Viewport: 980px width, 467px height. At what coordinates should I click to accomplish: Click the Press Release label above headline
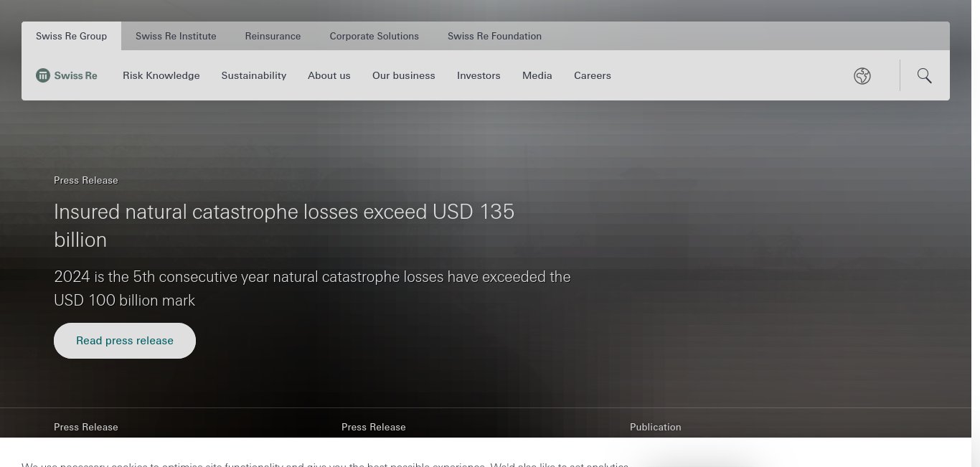[86, 180]
